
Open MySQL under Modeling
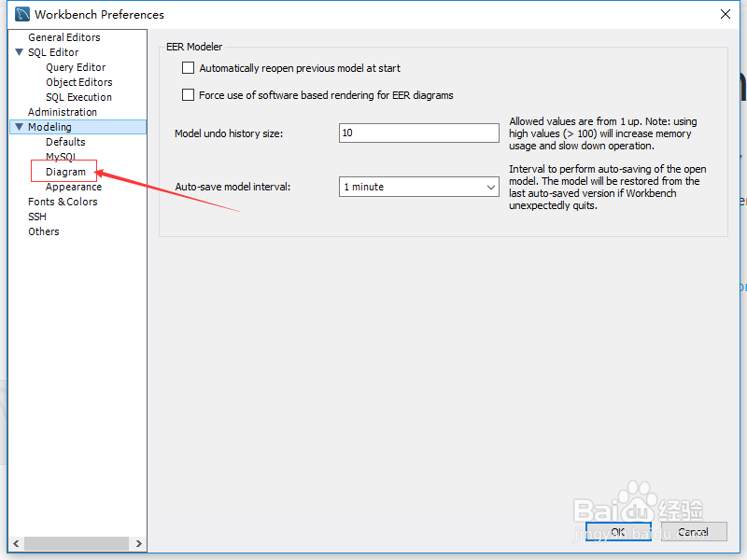(61, 156)
